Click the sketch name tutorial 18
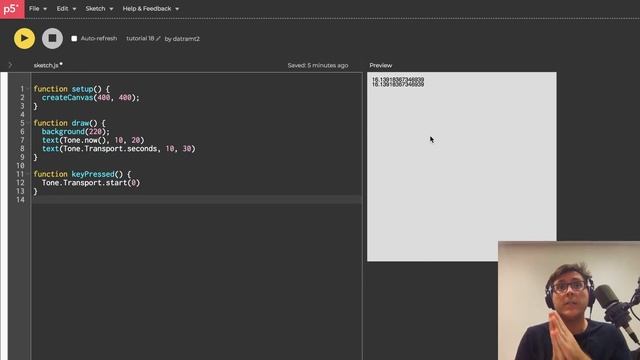 pyautogui.click(x=140, y=38)
